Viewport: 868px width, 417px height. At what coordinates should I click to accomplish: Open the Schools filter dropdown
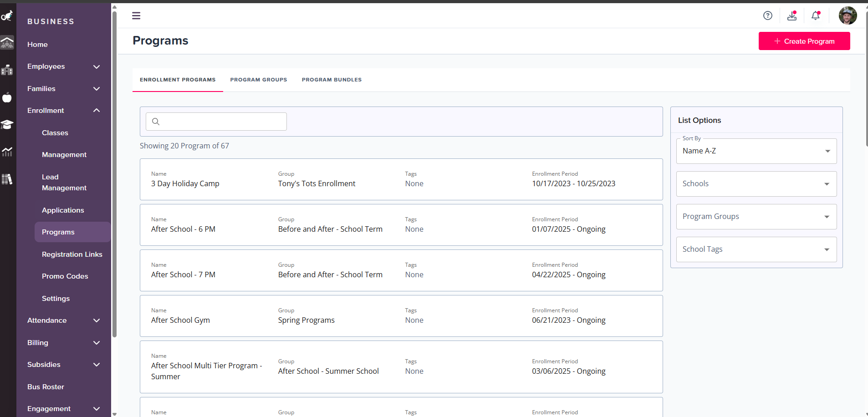coord(756,184)
